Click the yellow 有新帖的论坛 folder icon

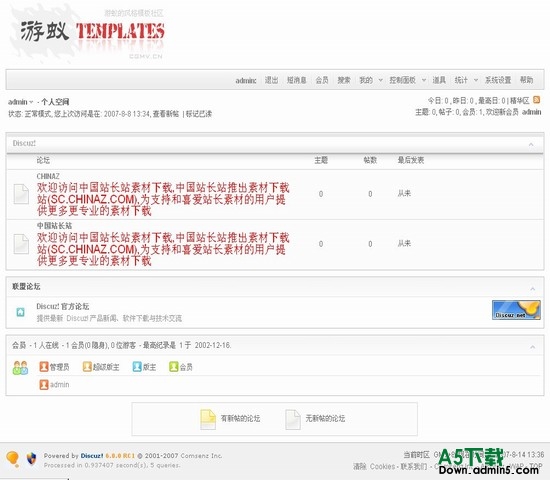[208, 419]
